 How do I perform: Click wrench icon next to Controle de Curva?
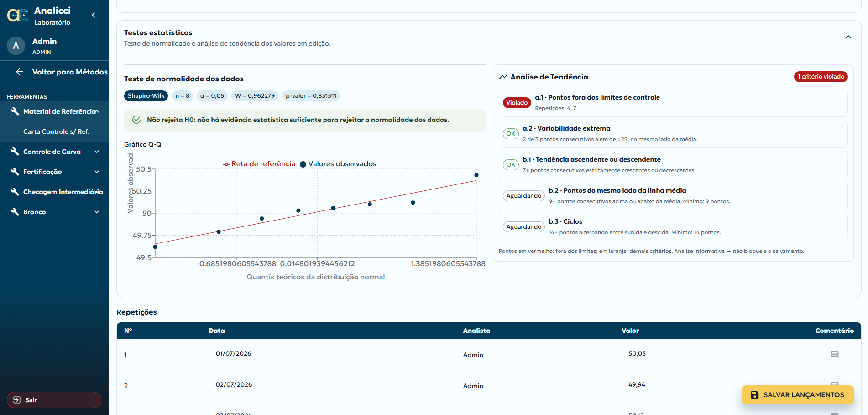(15, 152)
